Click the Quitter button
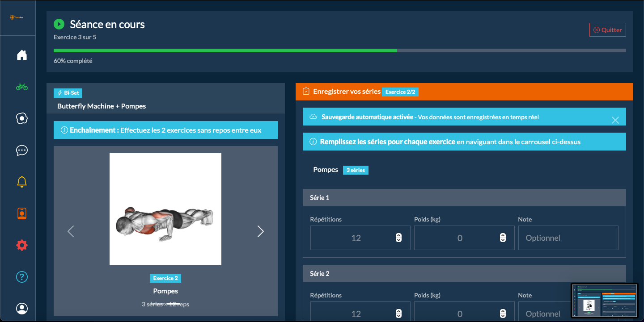This screenshot has height=322, width=644. tap(607, 30)
